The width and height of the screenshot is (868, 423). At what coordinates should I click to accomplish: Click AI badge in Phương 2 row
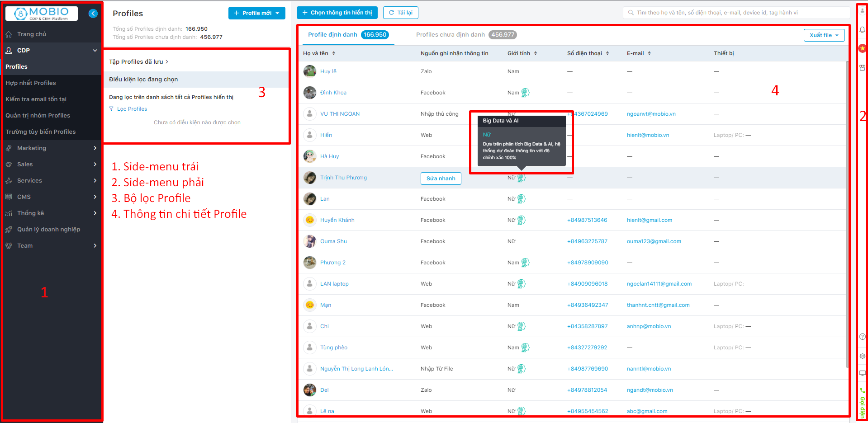pyautogui.click(x=525, y=263)
